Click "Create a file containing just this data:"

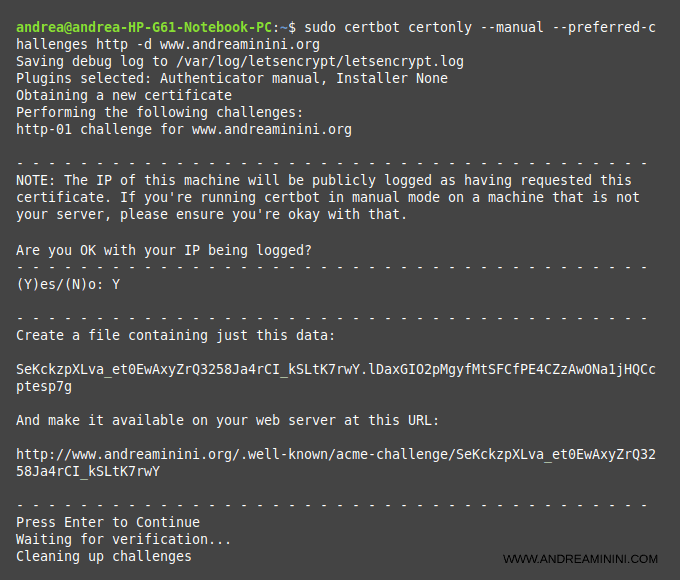point(176,335)
